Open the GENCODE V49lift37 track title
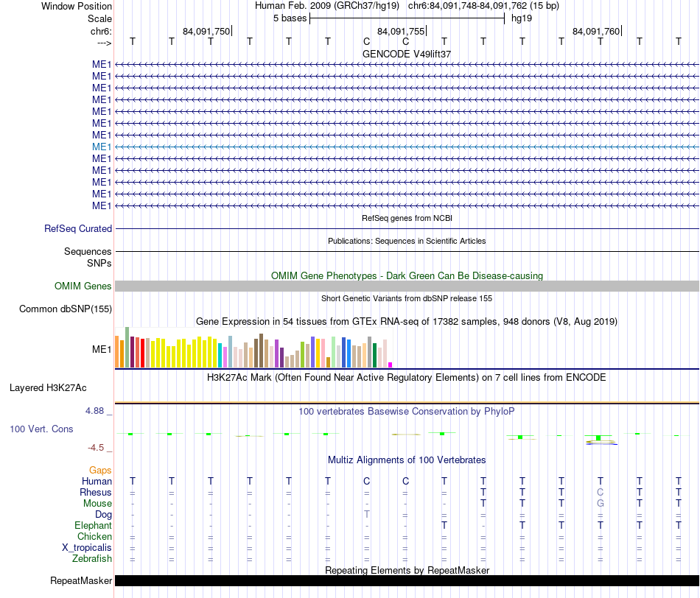Screen dimensions: 700x598 point(407,54)
